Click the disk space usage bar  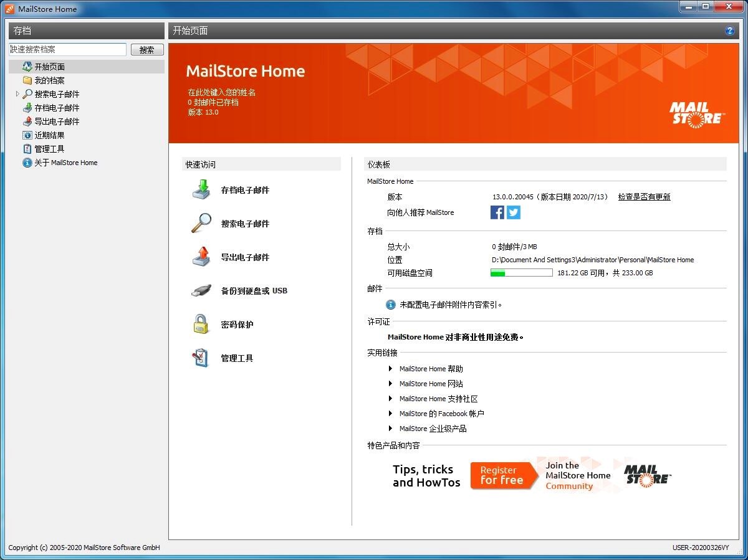coord(521,272)
